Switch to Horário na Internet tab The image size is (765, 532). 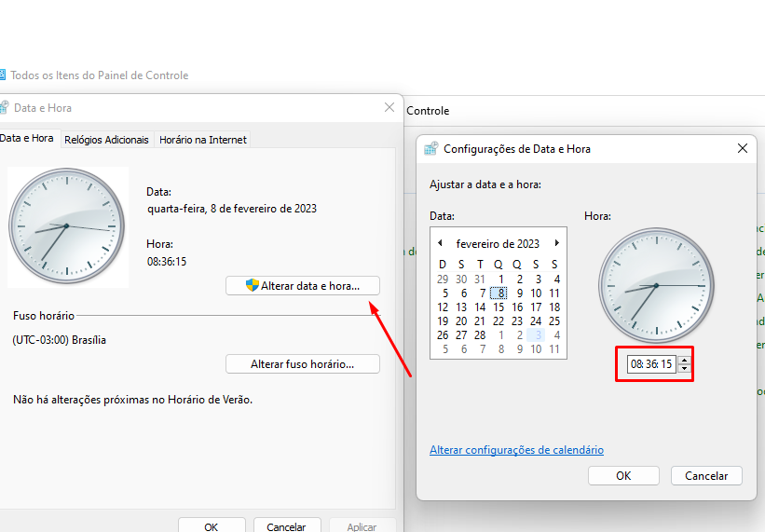(203, 140)
